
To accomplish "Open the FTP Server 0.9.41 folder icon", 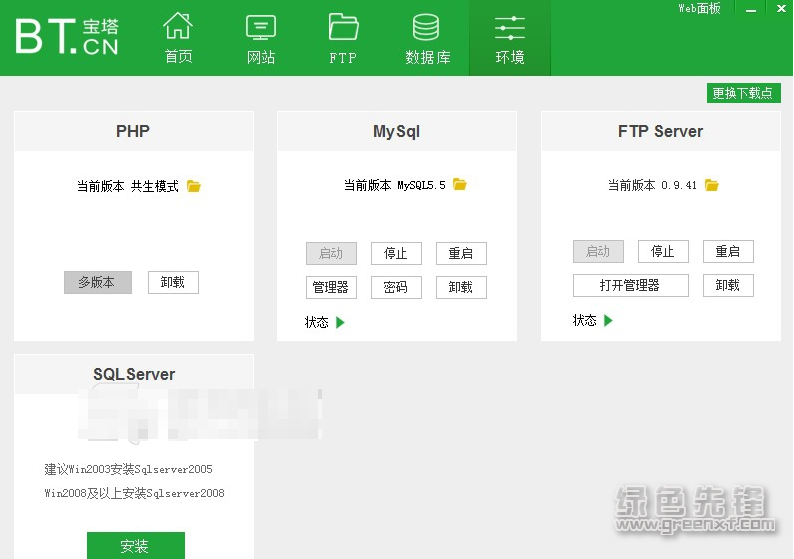I will coord(711,185).
